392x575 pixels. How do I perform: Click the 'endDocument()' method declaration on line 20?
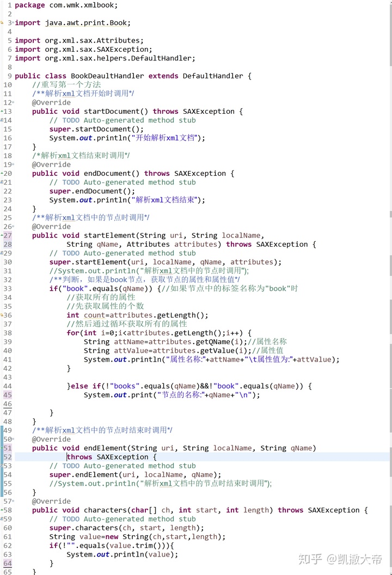click(112, 173)
